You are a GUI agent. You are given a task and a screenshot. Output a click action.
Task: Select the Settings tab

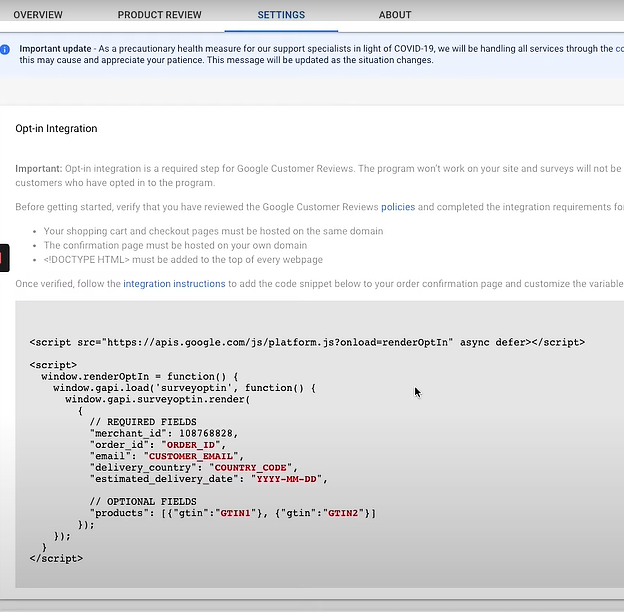coord(281,15)
